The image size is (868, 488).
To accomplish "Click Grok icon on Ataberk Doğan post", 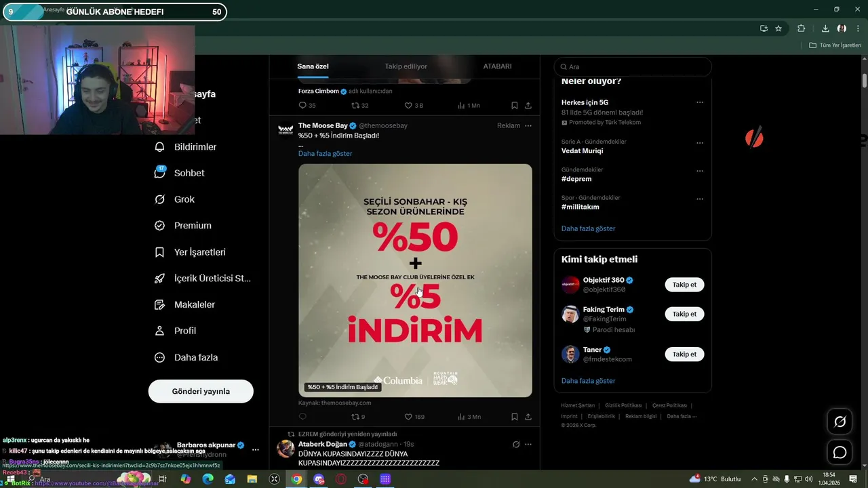I will pyautogui.click(x=516, y=445).
